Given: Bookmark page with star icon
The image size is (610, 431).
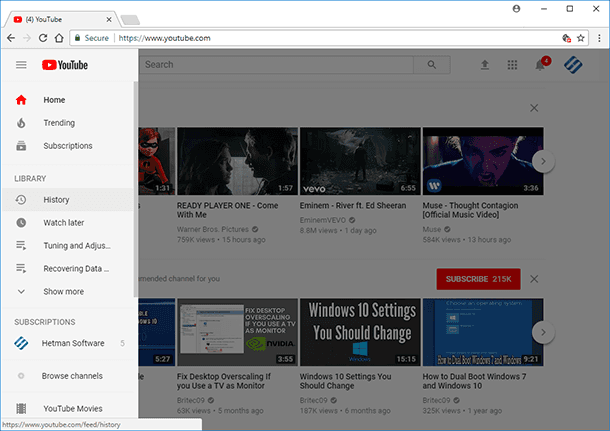Looking at the screenshot, I should pos(581,38).
